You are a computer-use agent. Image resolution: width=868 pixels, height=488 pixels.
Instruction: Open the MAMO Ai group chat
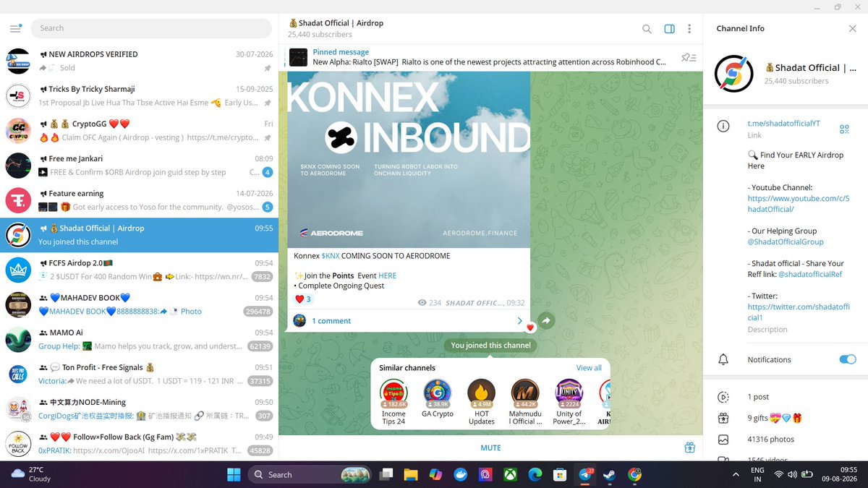pos(139,339)
